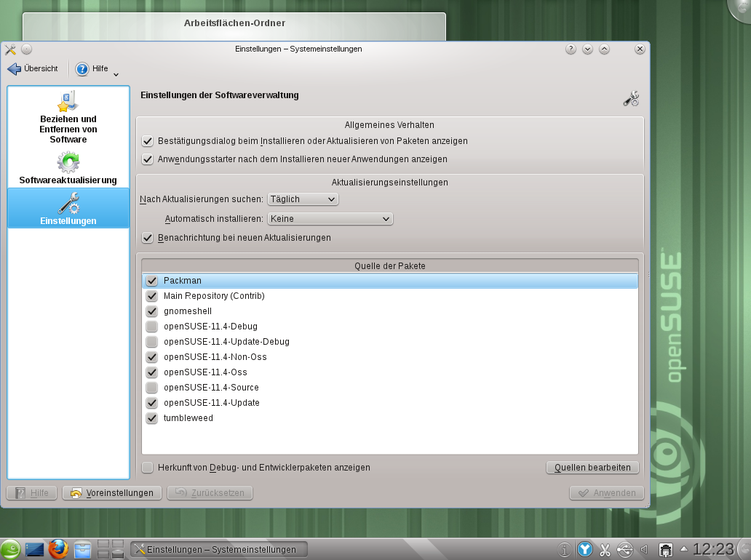This screenshot has height=560, width=751.
Task: Enable Herkunft von Debug- und Entwicklerpaketen anzeigen
Action: [148, 468]
